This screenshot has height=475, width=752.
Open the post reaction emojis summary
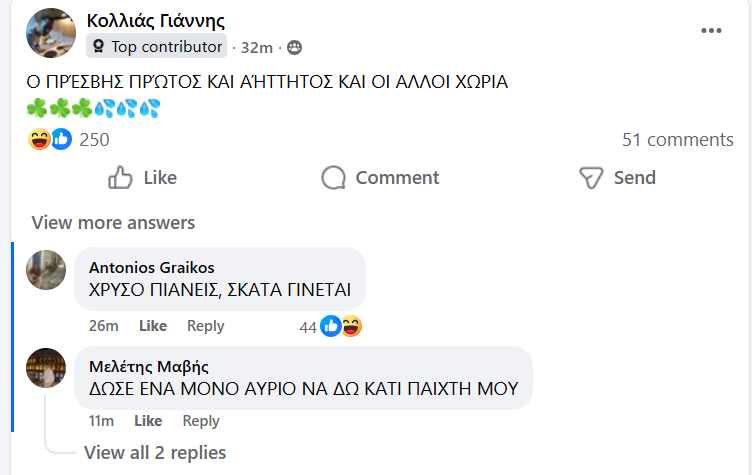[50, 140]
